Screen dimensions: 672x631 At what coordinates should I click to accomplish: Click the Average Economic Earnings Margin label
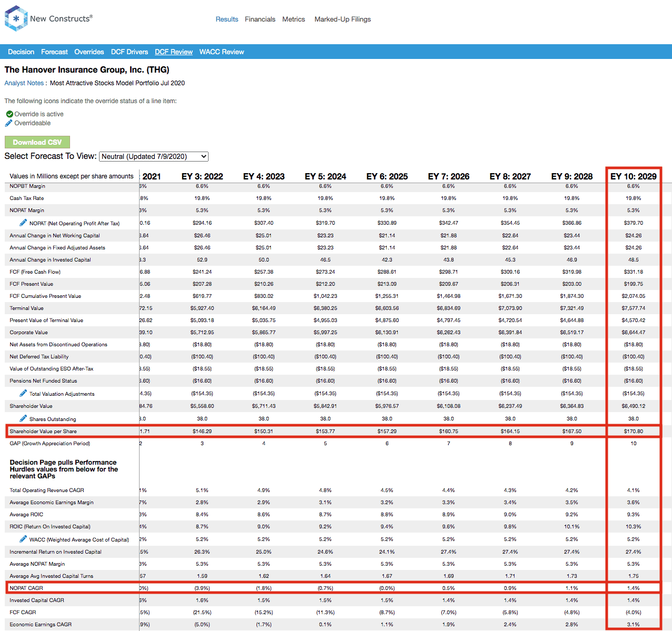[52, 502]
